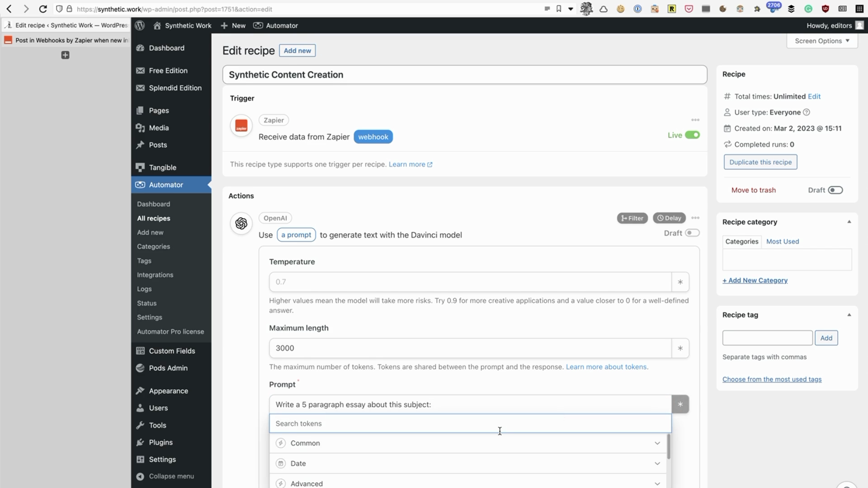Go forward with the browser forward arrow
Screen dimensions: 868x488
click(26, 9)
